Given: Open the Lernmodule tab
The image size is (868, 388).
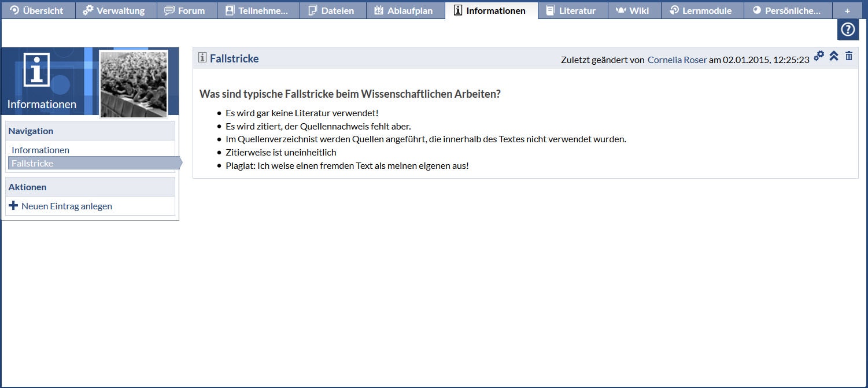Looking at the screenshot, I should click(x=701, y=10).
